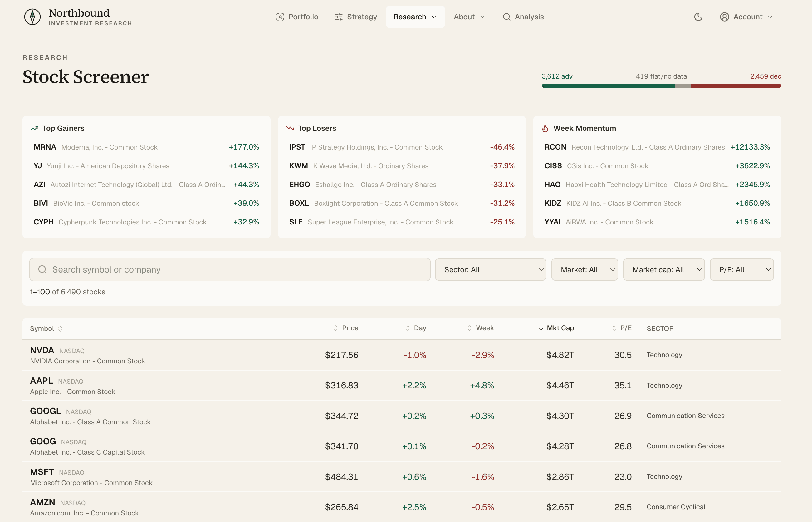The width and height of the screenshot is (812, 522).
Task: Click the green advancers segment of breadth bar
Action: point(608,86)
